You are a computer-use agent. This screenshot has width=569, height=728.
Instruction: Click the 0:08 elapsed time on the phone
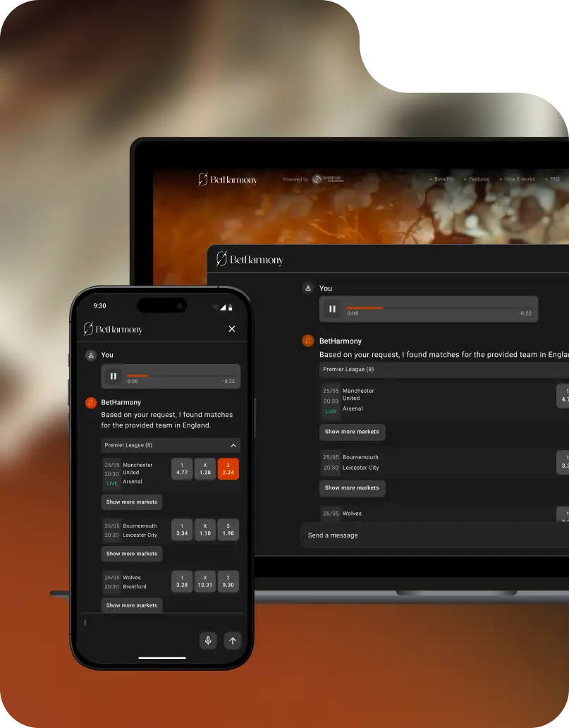click(133, 381)
